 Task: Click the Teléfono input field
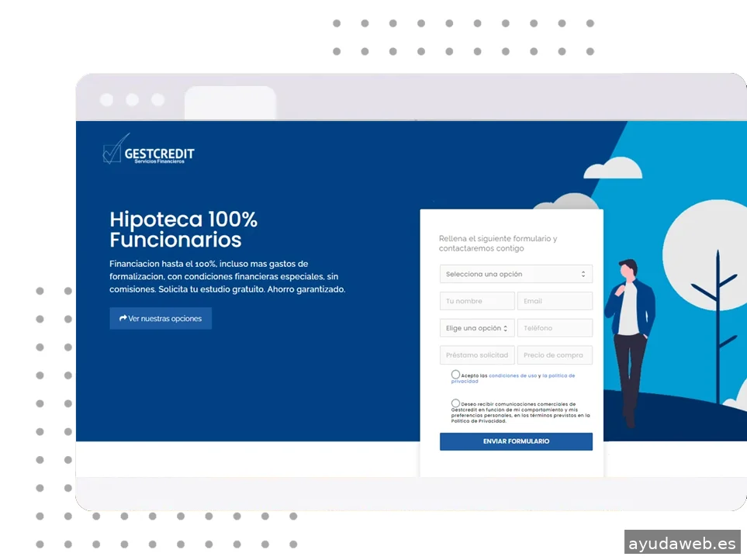(x=555, y=328)
